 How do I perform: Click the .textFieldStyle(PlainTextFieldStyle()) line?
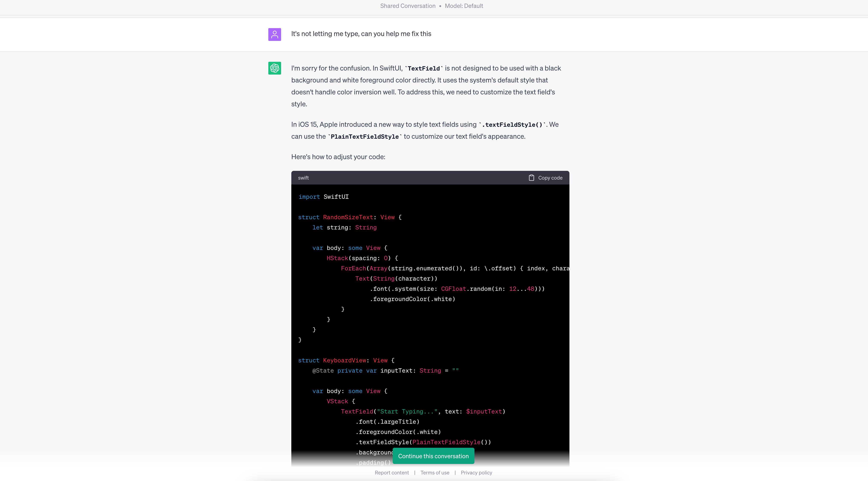click(423, 442)
